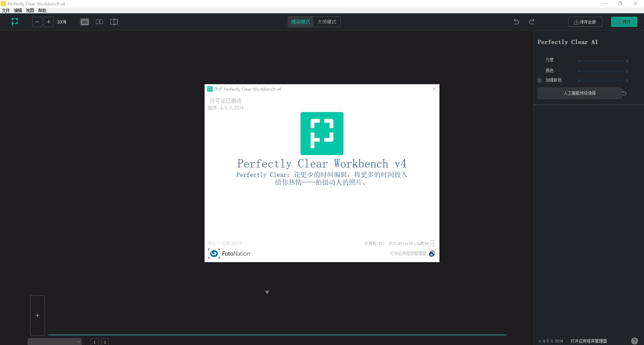Undo the last edit
Screen dimensions: 644x345
pos(517,22)
